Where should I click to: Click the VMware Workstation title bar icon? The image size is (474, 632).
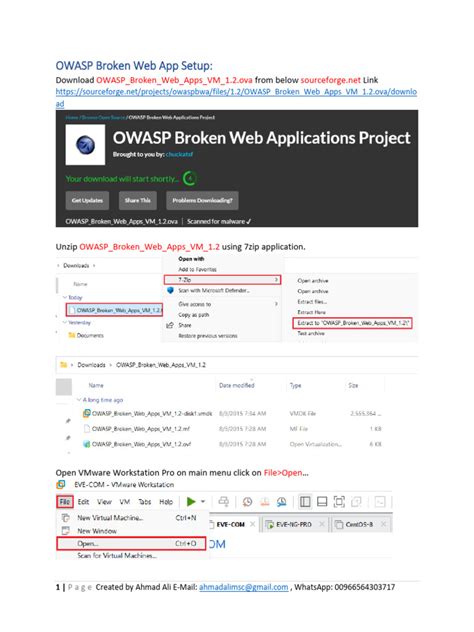(61, 484)
